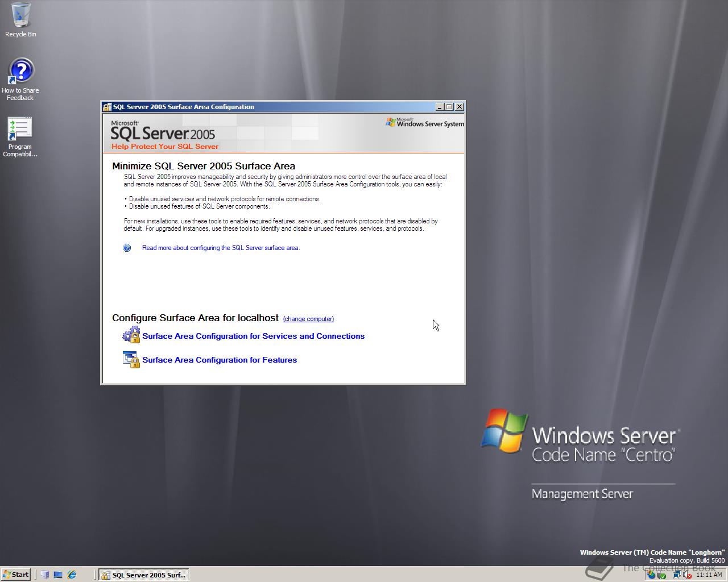Click the Help Protect Your SQL Server text
728x582 pixels.
165,147
